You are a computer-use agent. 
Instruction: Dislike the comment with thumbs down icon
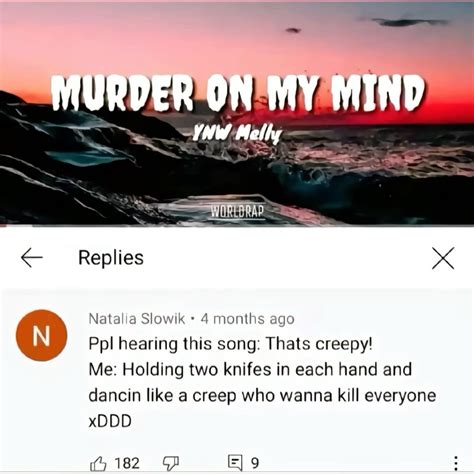171,463
